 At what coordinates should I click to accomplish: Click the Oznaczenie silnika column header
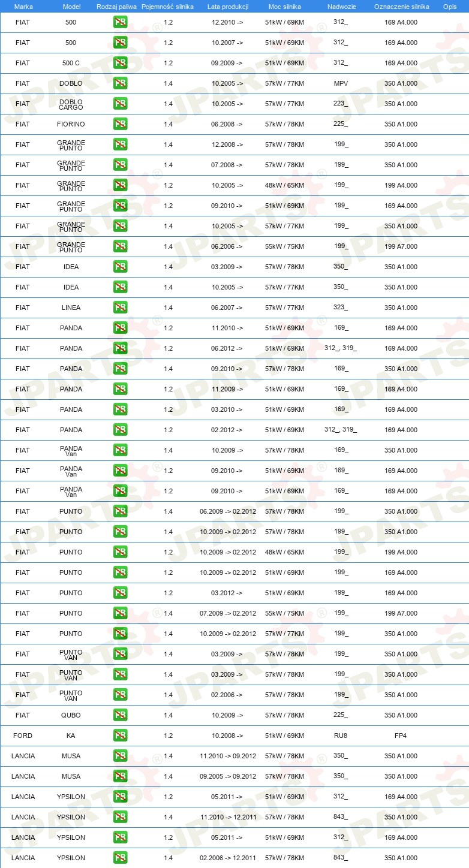point(401,7)
